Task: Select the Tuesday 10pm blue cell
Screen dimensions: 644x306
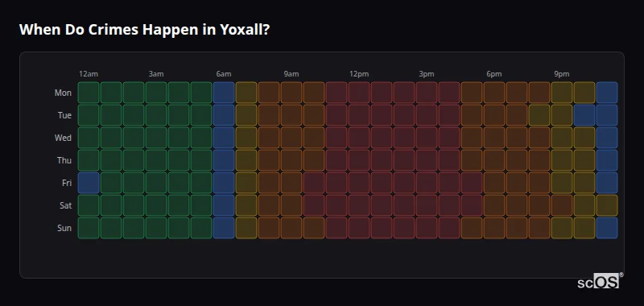Action: click(x=584, y=115)
